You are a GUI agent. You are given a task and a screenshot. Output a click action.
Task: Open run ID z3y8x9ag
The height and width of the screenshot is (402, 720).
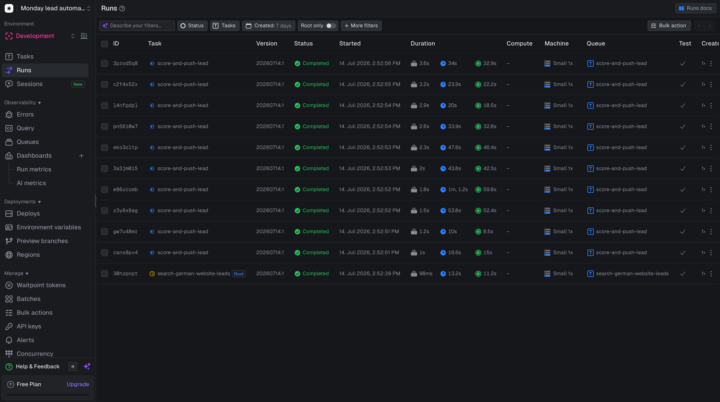click(x=125, y=211)
